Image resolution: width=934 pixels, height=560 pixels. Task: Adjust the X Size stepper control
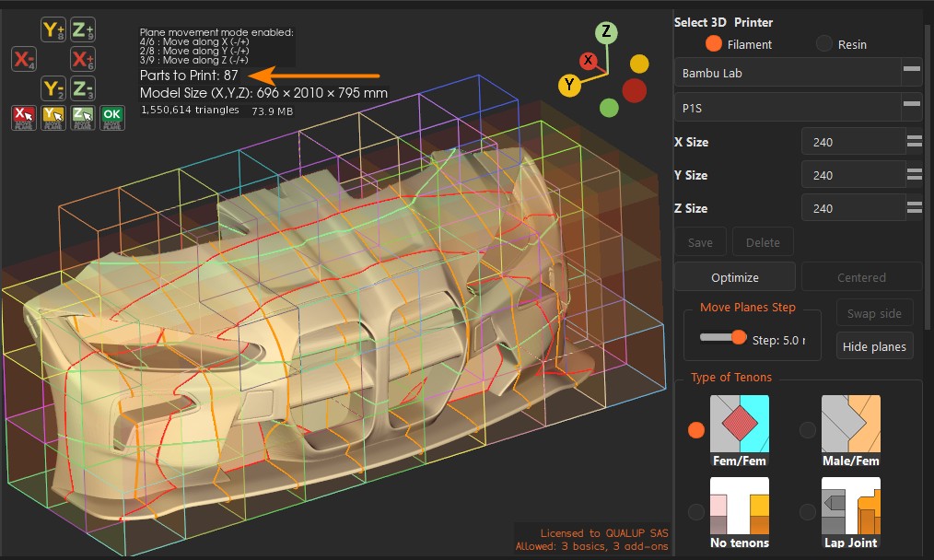coord(915,141)
